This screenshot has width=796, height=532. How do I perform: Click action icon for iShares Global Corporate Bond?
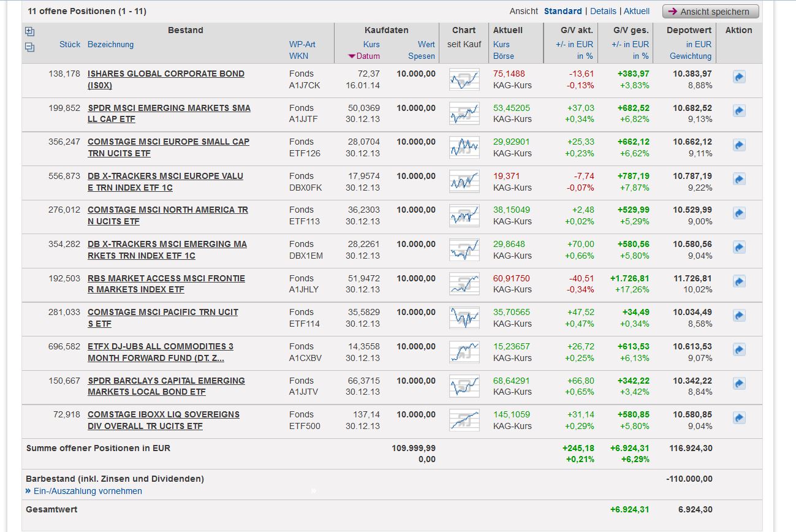pos(739,77)
